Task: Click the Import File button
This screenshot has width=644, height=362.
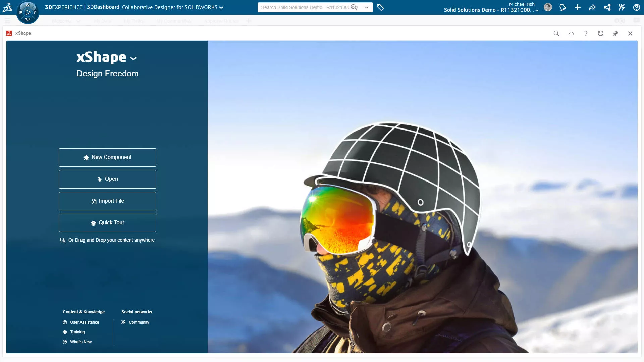Action: (107, 201)
